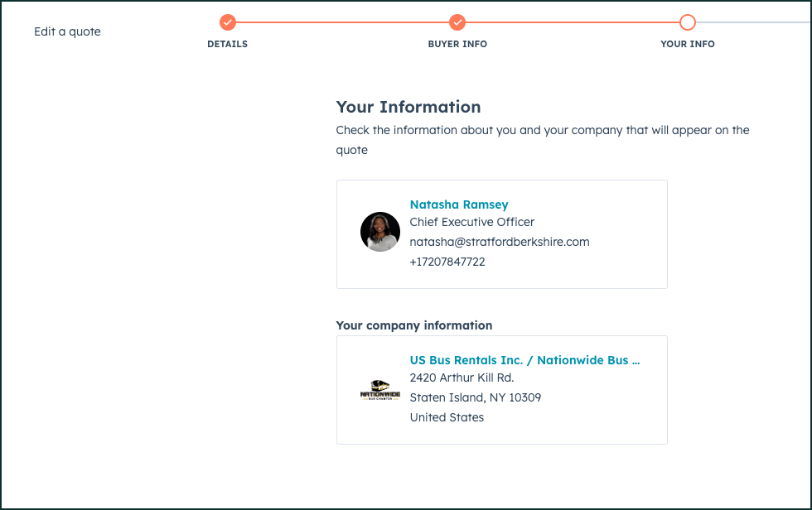Click the United States country line
Viewport: 812px width, 510px height.
[x=447, y=417]
